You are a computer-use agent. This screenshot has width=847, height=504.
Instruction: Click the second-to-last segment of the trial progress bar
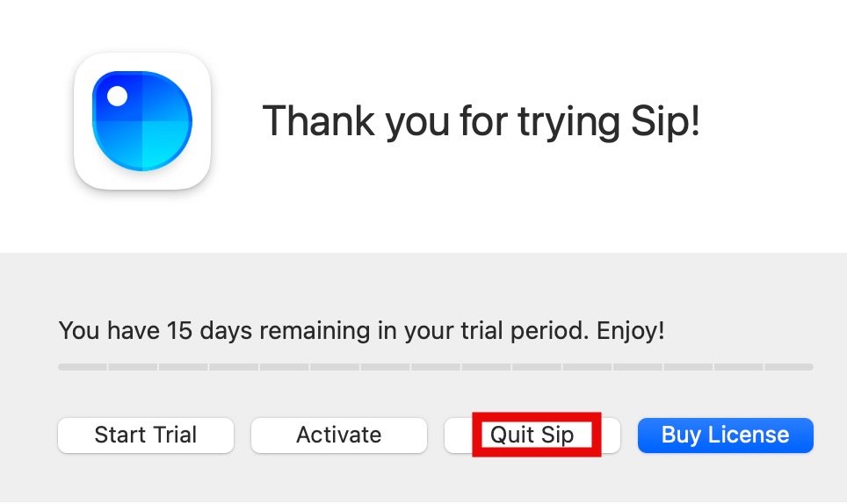(738, 367)
